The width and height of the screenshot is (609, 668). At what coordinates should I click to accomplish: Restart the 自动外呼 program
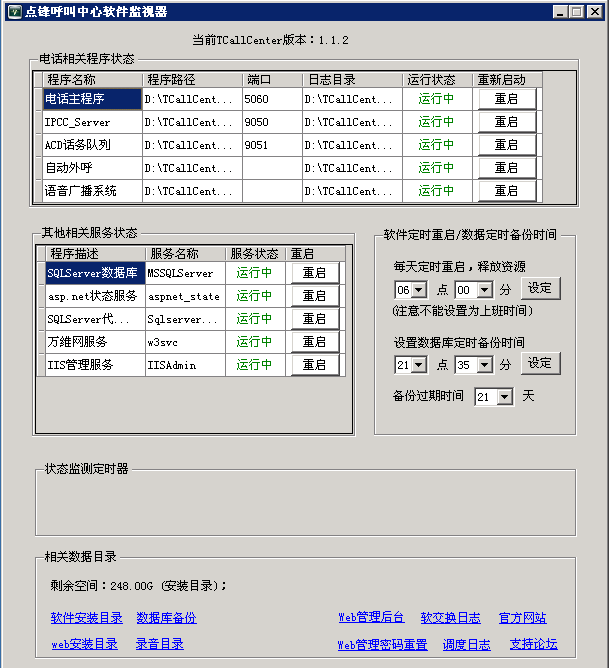click(507, 168)
